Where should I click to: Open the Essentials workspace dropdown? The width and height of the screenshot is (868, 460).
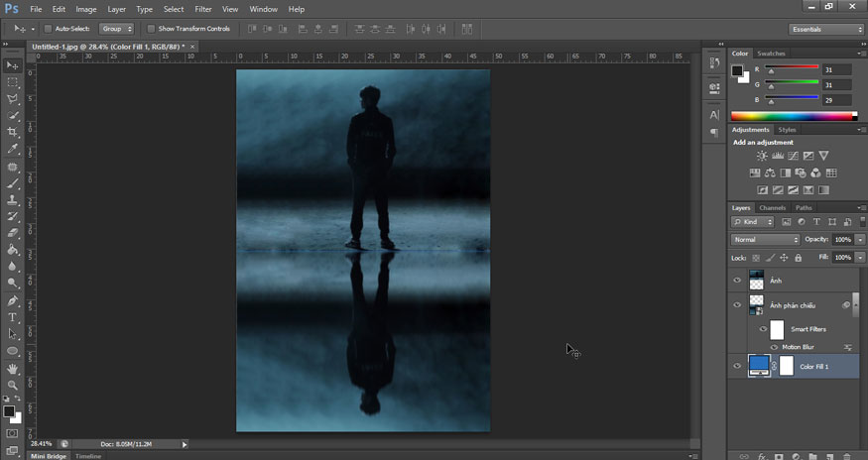pos(826,30)
